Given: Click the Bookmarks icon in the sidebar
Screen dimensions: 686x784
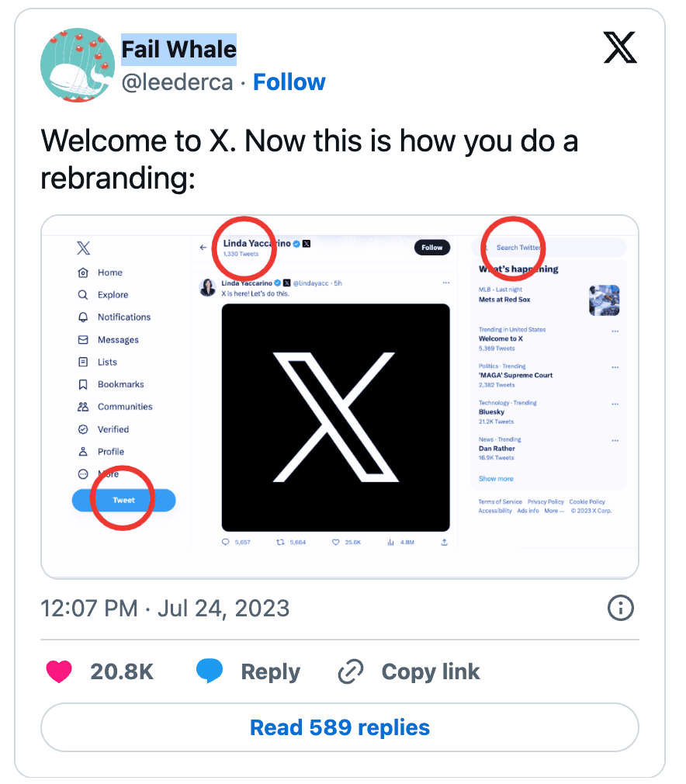Looking at the screenshot, I should (81, 384).
